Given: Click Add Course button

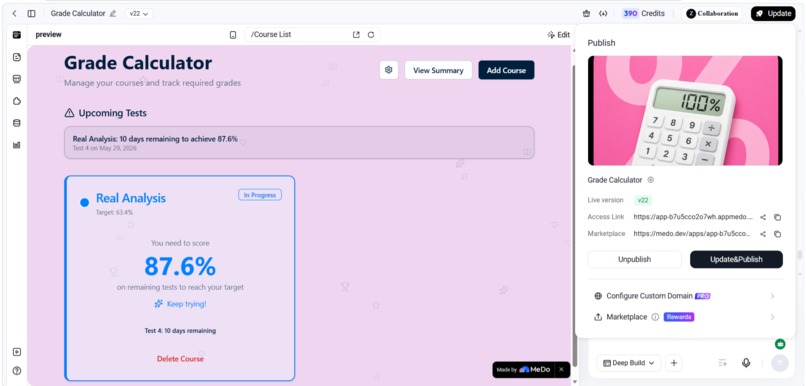Looking at the screenshot, I should point(506,70).
